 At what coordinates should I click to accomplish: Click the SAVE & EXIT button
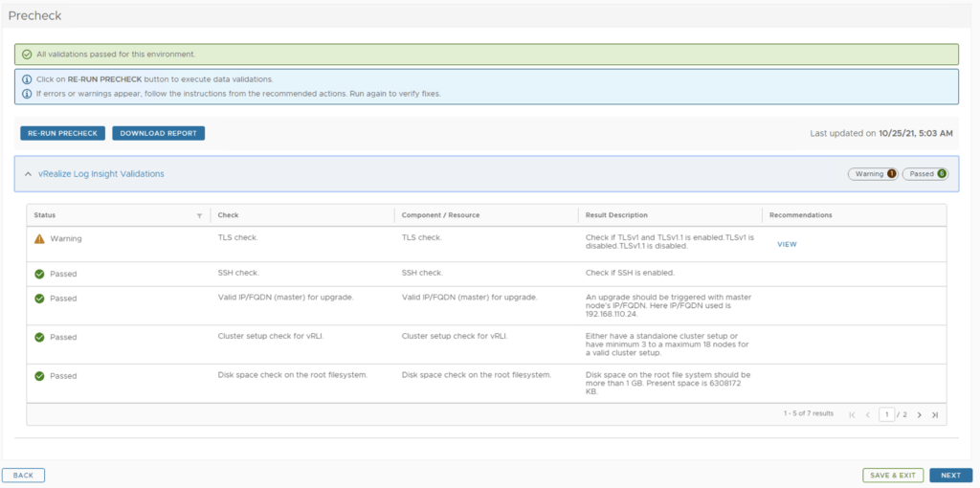[x=892, y=475]
